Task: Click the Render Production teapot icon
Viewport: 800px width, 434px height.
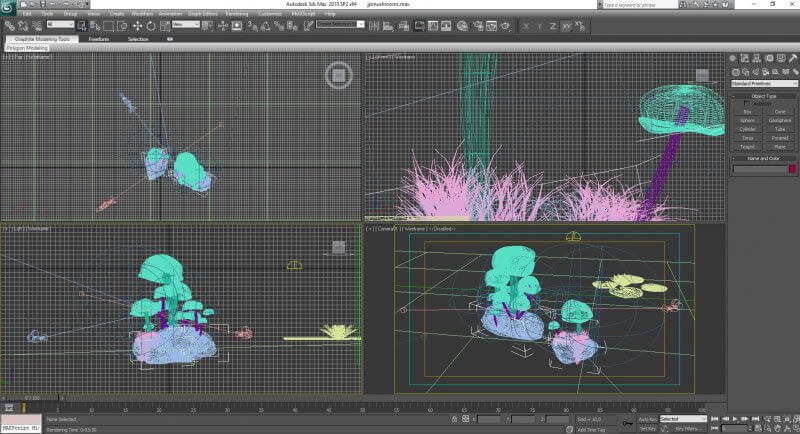Action: click(505, 25)
